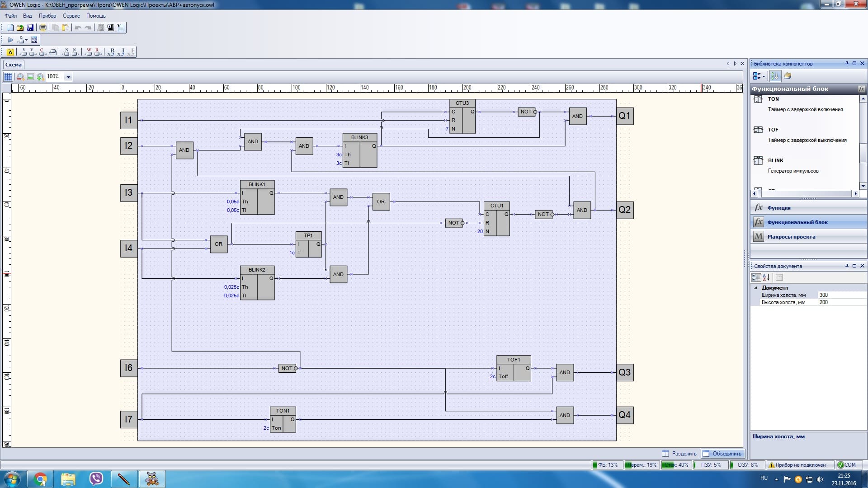Toggle alphabetical sort in document properties
This screenshot has height=488, width=868.
pos(766,277)
